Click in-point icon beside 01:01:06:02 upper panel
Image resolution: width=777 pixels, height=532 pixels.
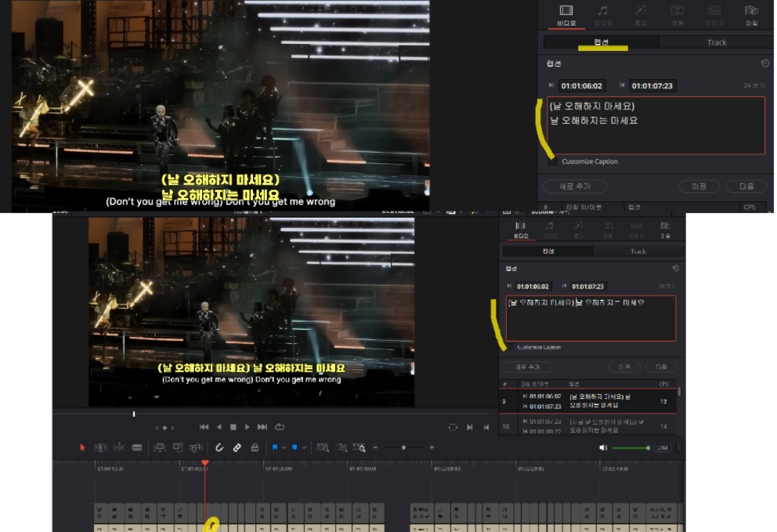[551, 85]
